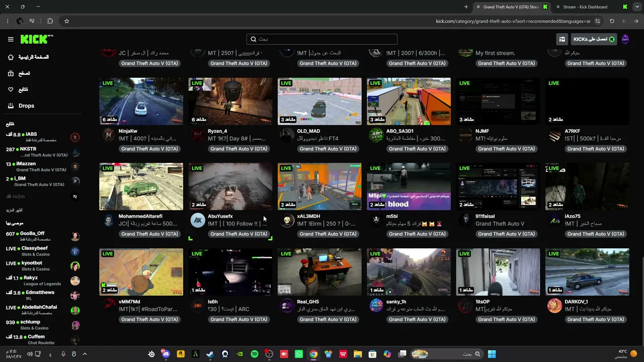The image size is (644, 362).
Task: Bookmark this page with the star icon
Action: point(66,21)
